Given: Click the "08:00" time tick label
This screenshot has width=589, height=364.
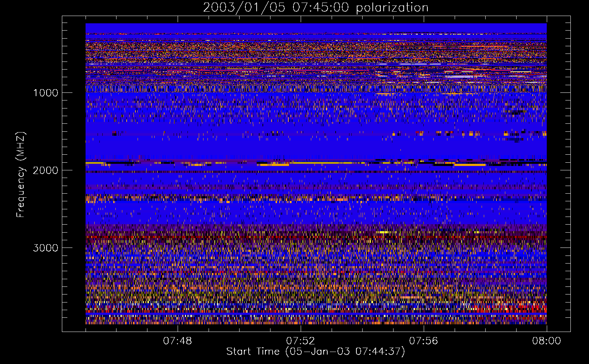Looking at the screenshot, I should click(546, 341).
